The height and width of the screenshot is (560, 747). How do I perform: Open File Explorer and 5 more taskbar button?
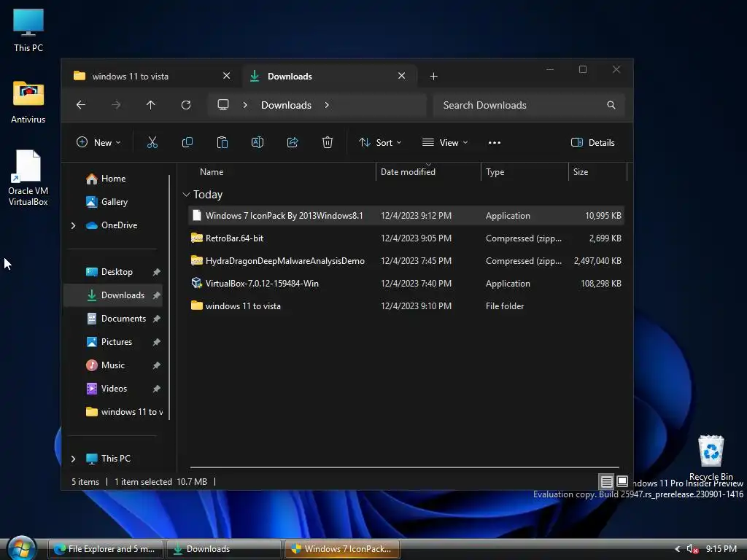[x=105, y=549]
